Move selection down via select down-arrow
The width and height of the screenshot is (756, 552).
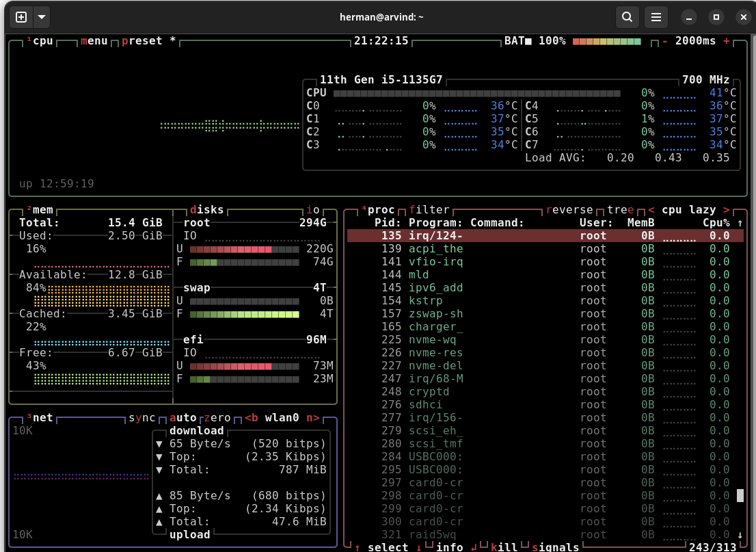point(418,547)
